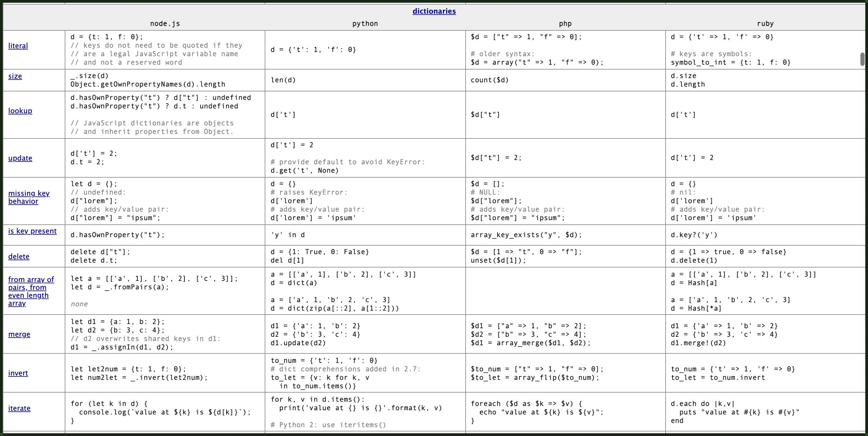Image resolution: width=868 pixels, height=436 pixels.
Task: Open the literal row link
Action: [x=18, y=46]
